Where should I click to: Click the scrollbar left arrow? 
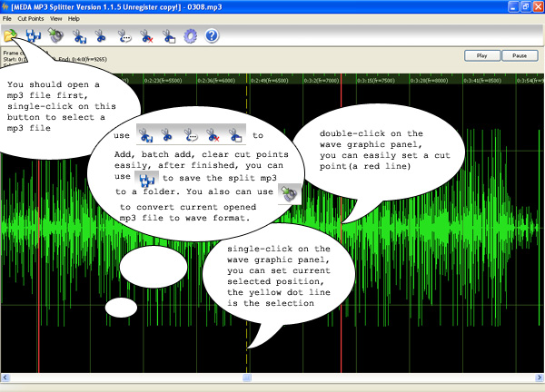pyautogui.click(x=5, y=377)
